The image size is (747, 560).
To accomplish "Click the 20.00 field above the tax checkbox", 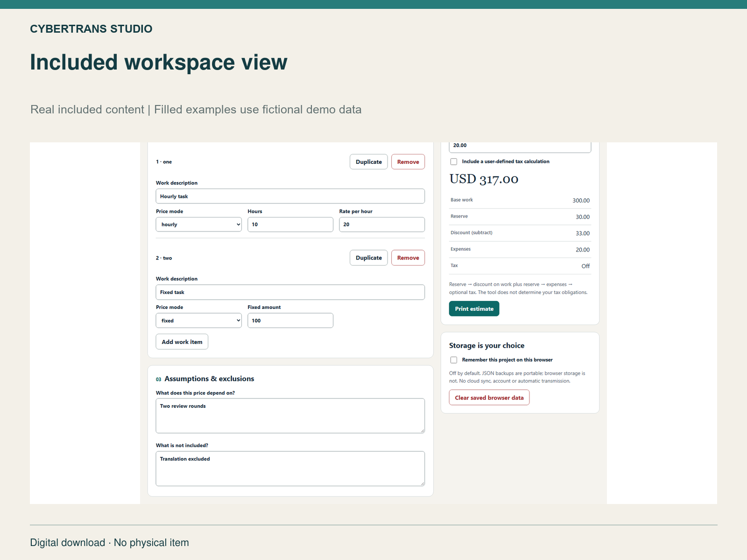I will click(x=520, y=147).
